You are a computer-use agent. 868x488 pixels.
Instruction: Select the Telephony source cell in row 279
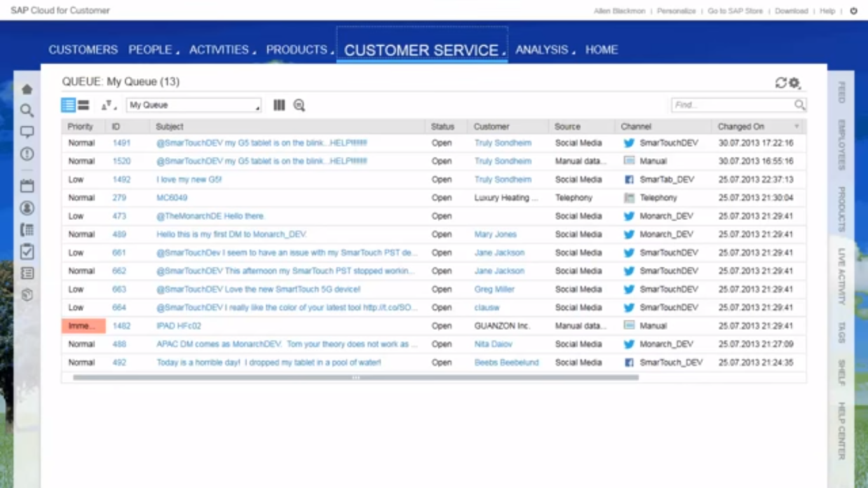coord(574,198)
